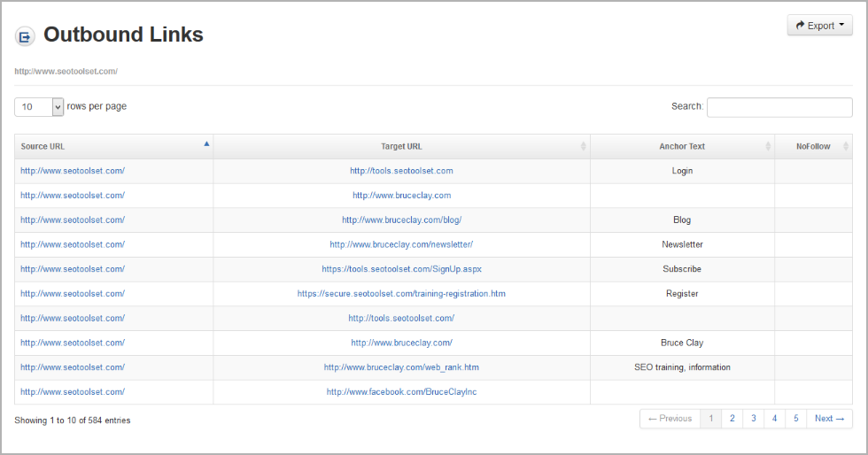Image resolution: width=868 pixels, height=455 pixels.
Task: Open the bruceclay.com/web_rank.htm link
Action: (401, 367)
